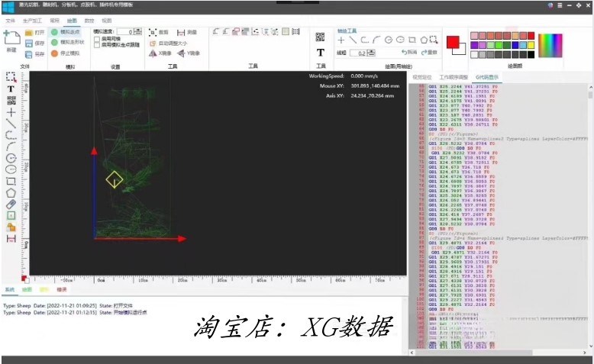Switch to the G代码显示 panel tab
Screen dimensions: 594x364
pos(487,77)
